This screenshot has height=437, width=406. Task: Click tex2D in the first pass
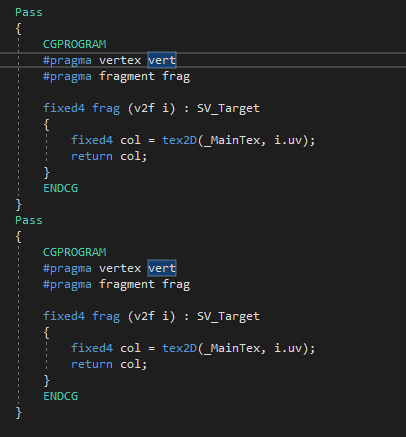click(180, 140)
